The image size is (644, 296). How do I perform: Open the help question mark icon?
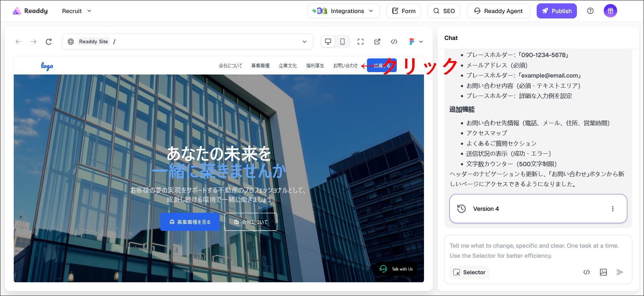coord(590,11)
